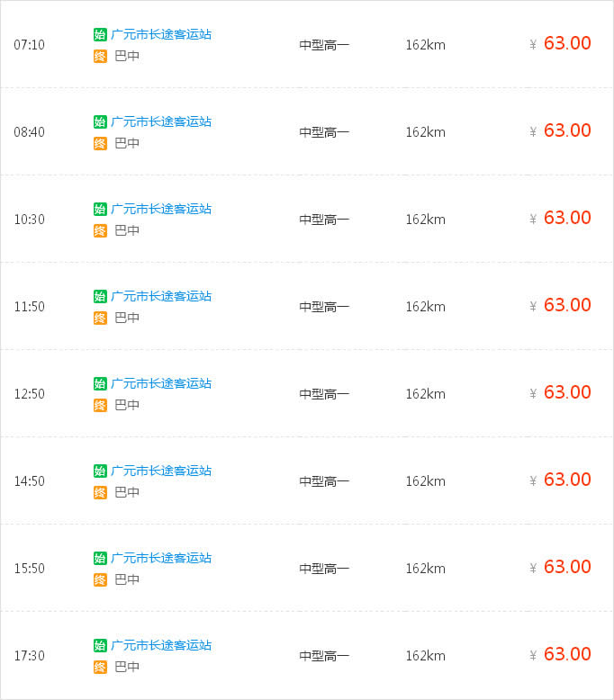
Task: Click the green 始 icon in 10:30 row
Action: (x=100, y=209)
